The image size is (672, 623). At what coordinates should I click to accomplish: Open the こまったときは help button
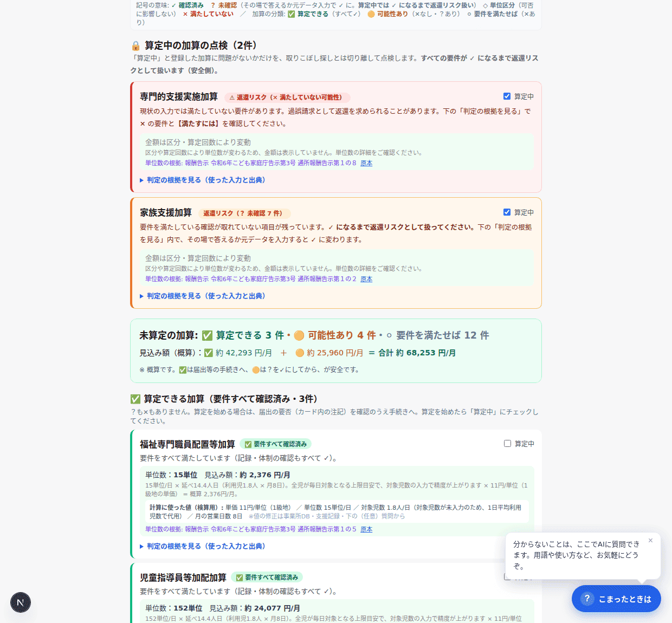point(616,599)
